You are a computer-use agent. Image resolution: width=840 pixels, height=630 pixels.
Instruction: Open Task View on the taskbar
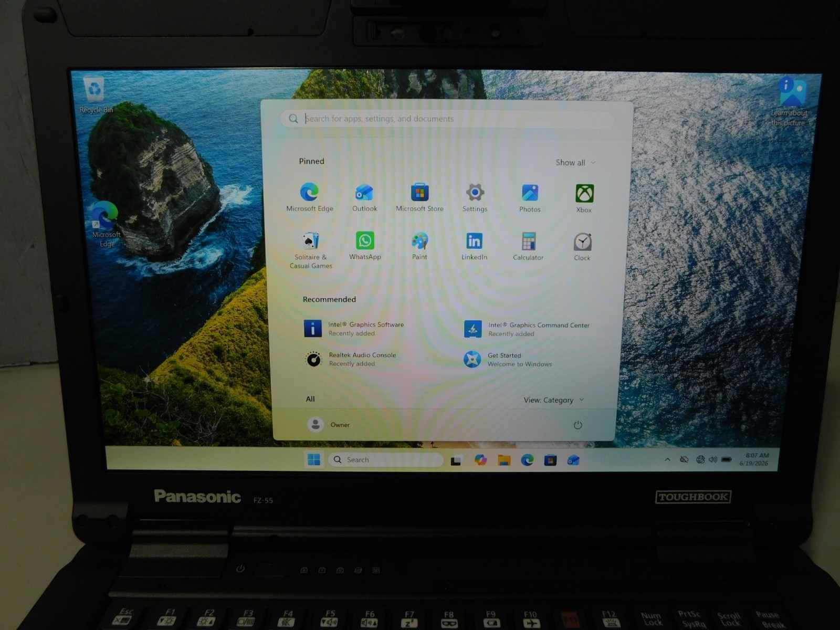[x=456, y=460]
